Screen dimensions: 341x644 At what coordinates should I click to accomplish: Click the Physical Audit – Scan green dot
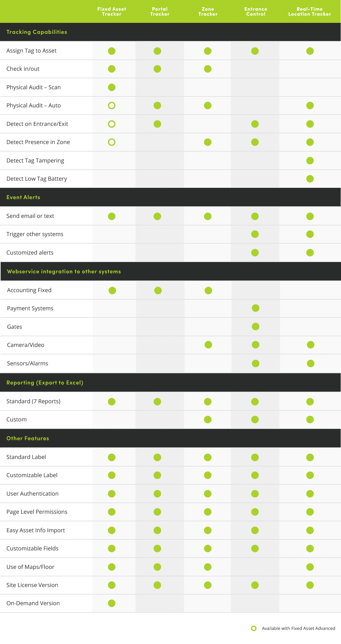(112, 87)
